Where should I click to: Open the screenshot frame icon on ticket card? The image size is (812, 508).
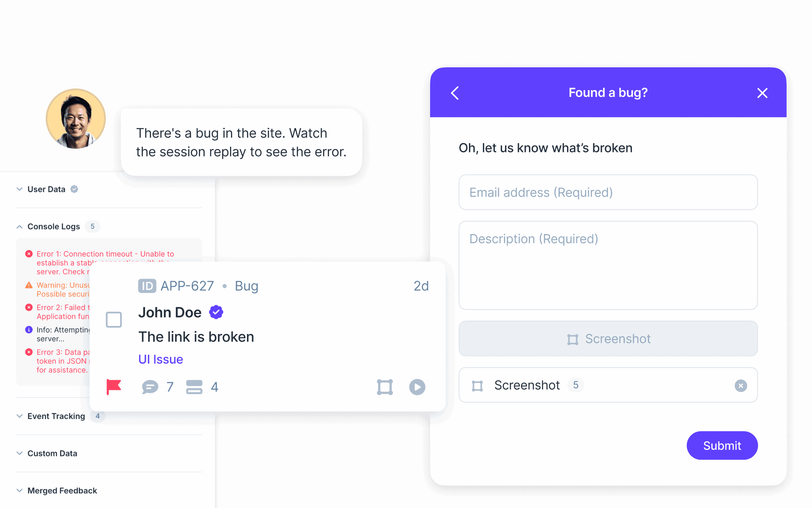(x=385, y=387)
